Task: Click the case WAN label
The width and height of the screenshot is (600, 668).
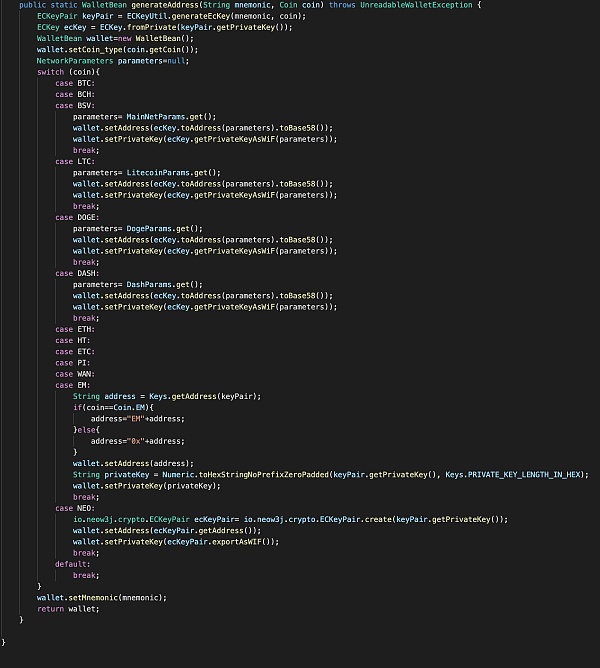Action: pos(72,373)
